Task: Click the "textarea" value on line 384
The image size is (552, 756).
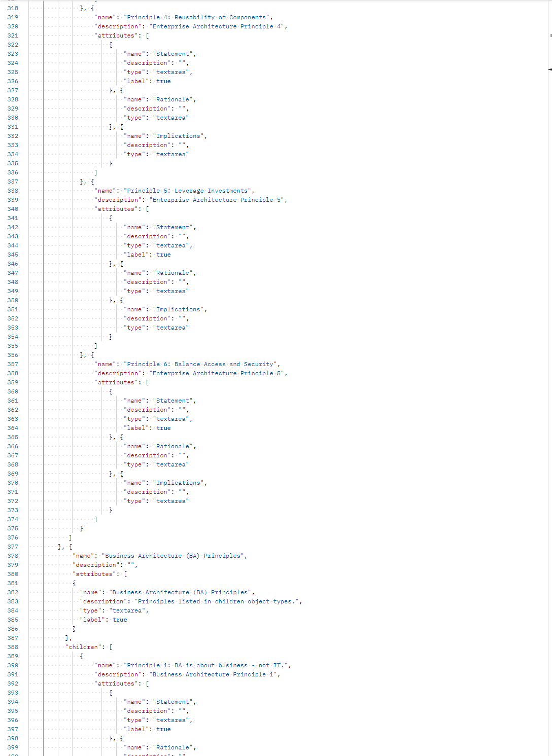Action: click(x=127, y=610)
